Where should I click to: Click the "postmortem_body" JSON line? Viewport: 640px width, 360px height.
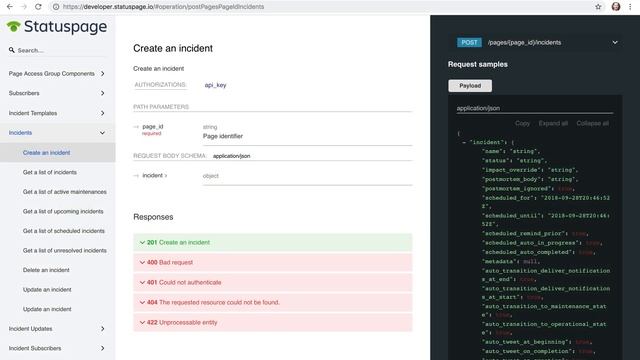[x=530, y=179]
